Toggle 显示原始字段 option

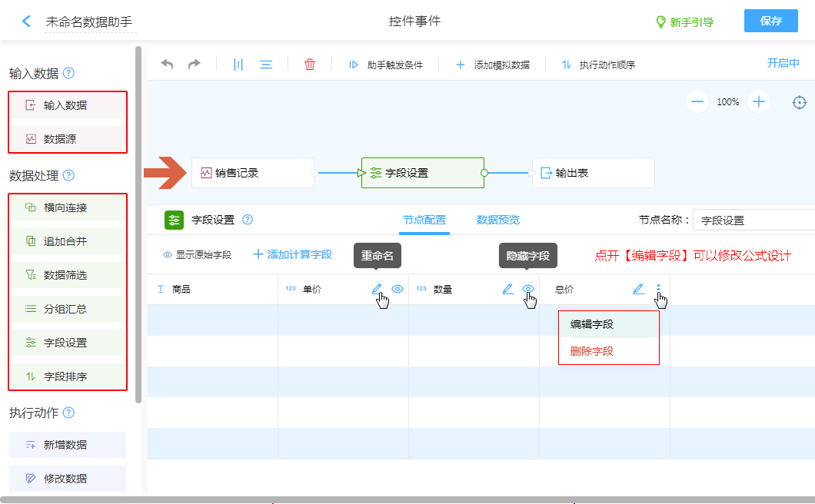197,254
